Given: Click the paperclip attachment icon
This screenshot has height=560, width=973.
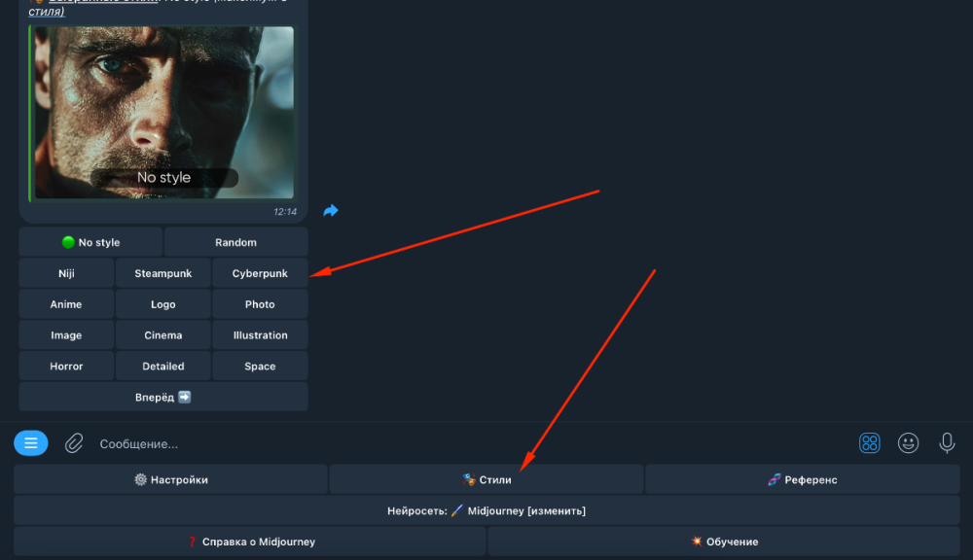Looking at the screenshot, I should tap(74, 443).
